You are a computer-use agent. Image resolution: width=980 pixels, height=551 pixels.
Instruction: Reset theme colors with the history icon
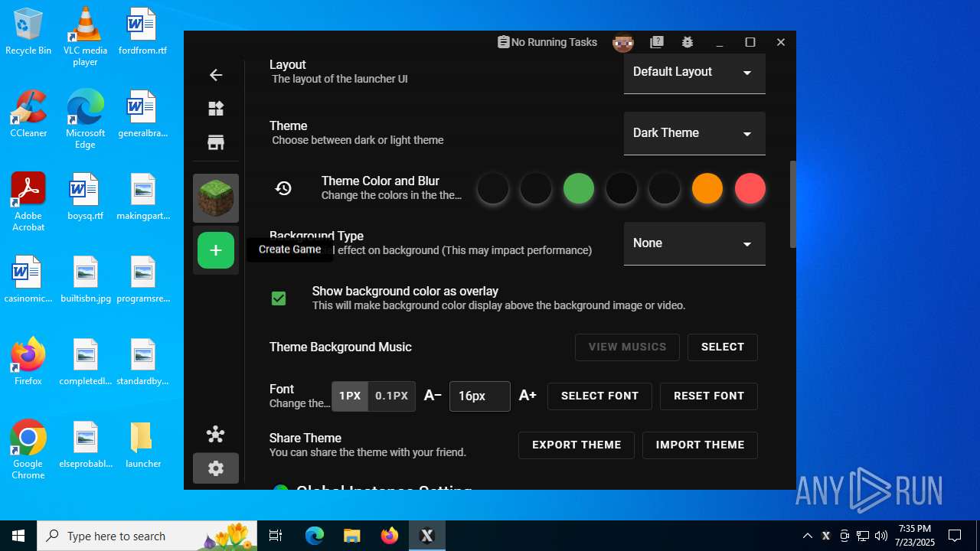[283, 188]
